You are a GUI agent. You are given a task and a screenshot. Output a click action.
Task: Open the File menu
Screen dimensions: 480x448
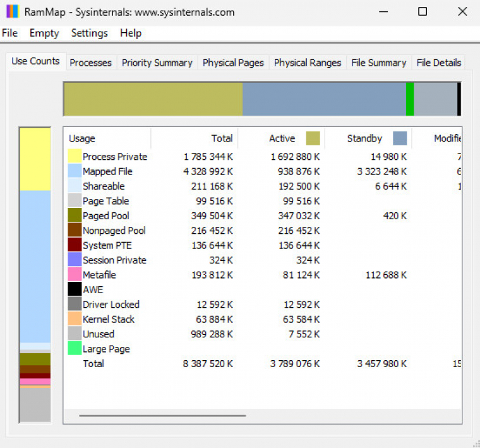tap(10, 33)
